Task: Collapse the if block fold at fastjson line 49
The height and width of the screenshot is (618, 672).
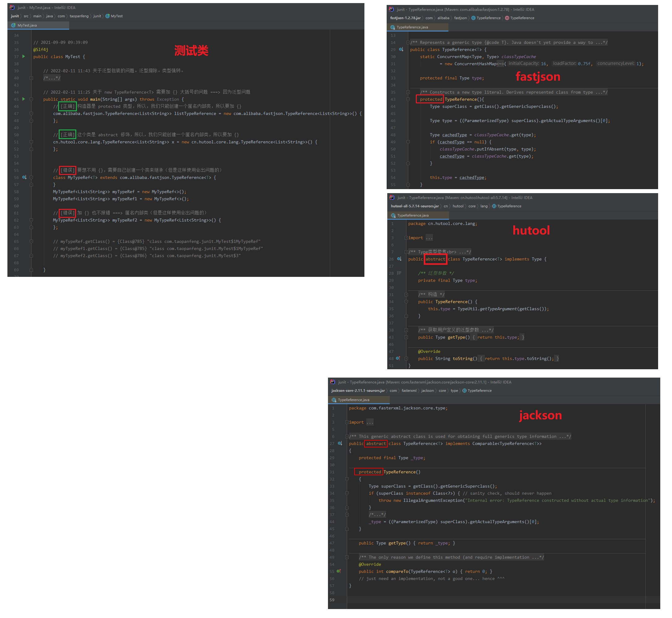Action: (408, 142)
